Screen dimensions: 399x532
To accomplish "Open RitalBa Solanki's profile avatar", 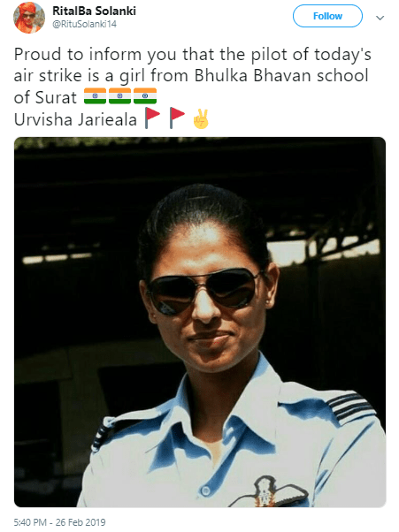I will pyautogui.click(x=29, y=18).
